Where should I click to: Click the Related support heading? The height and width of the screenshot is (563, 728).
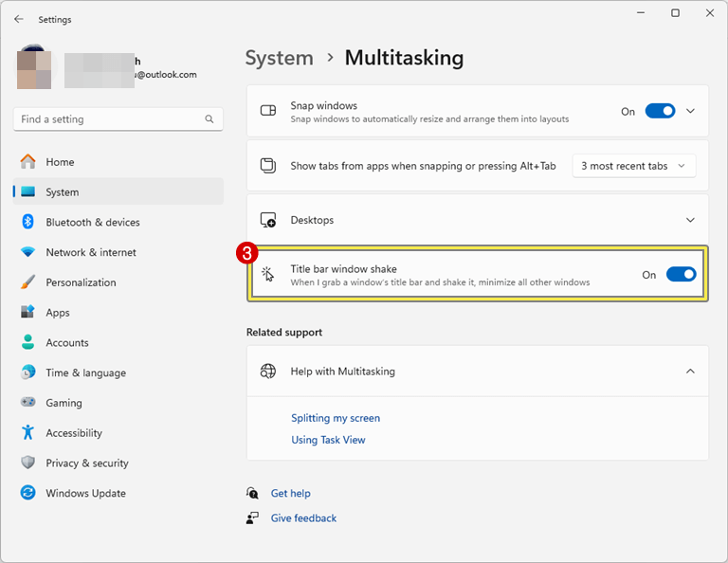click(284, 333)
